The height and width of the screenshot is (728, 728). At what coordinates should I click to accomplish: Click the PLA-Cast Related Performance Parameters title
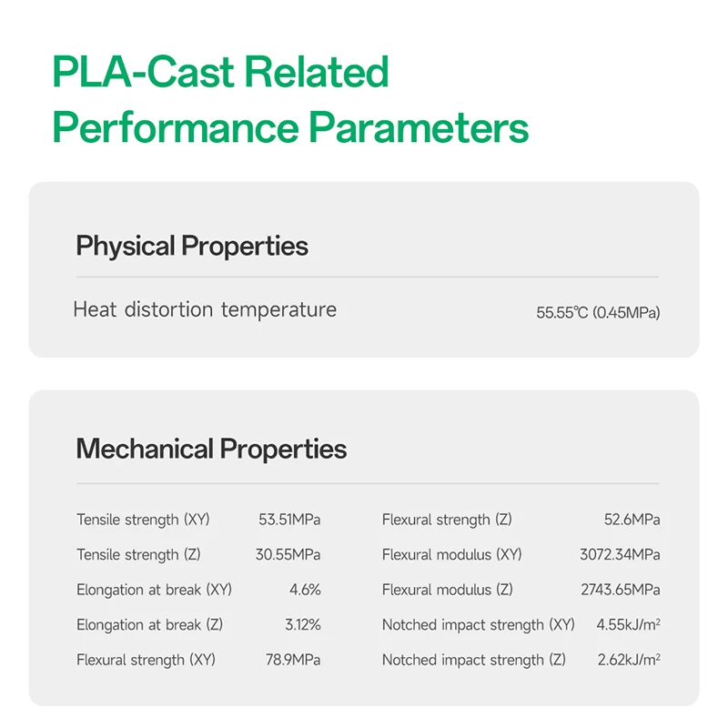[x=290, y=99]
